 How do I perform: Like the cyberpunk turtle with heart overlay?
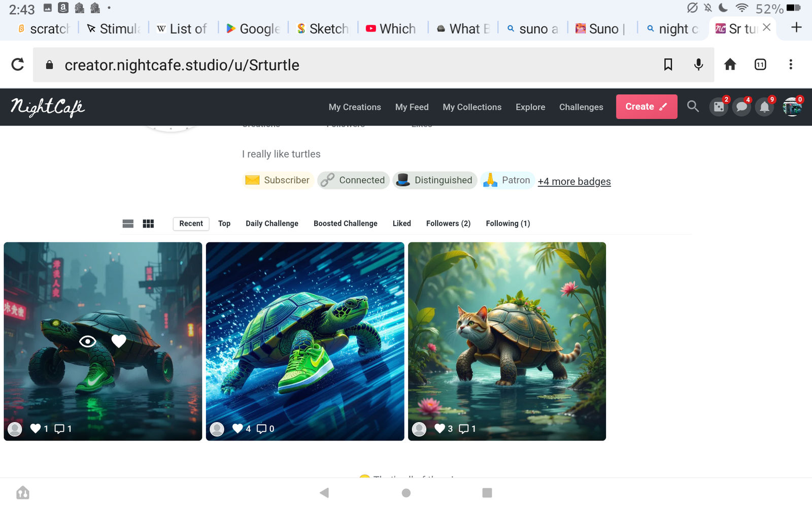(x=119, y=341)
